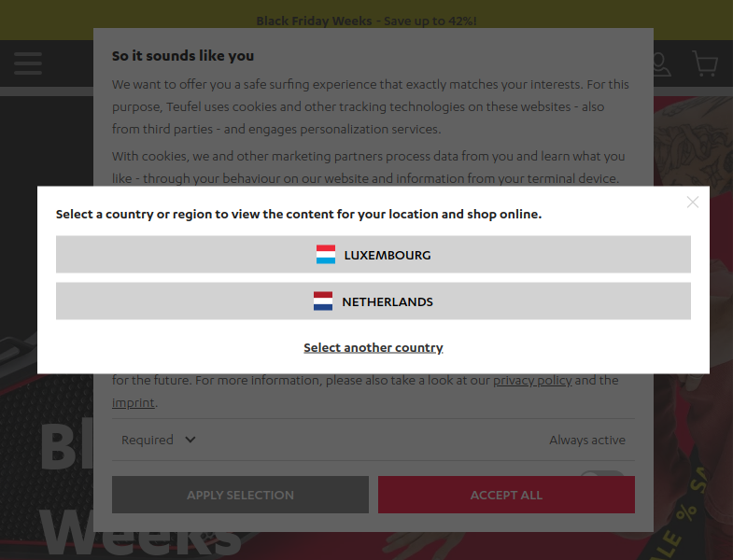
Task: Click the Always active status text
Action: click(x=587, y=440)
